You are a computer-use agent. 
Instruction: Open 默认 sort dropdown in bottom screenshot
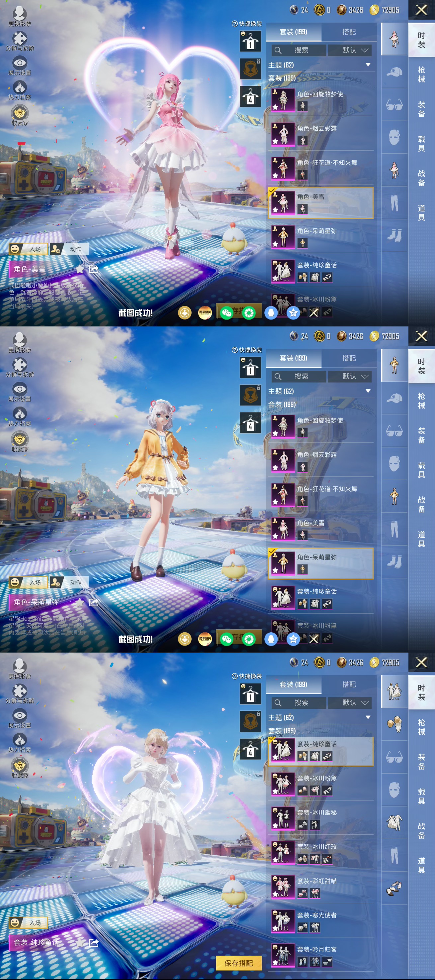(x=350, y=703)
